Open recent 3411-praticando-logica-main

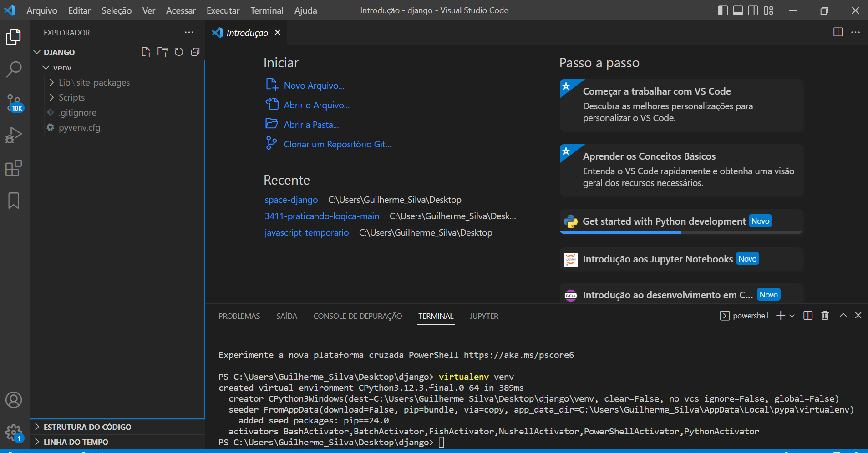(322, 216)
